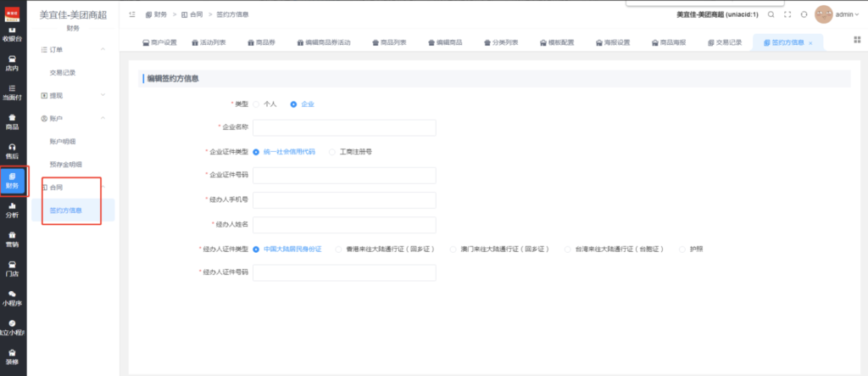868x376 pixels.
Task: Select 澳门来往大陆通行证 radio option
Action: (453, 249)
